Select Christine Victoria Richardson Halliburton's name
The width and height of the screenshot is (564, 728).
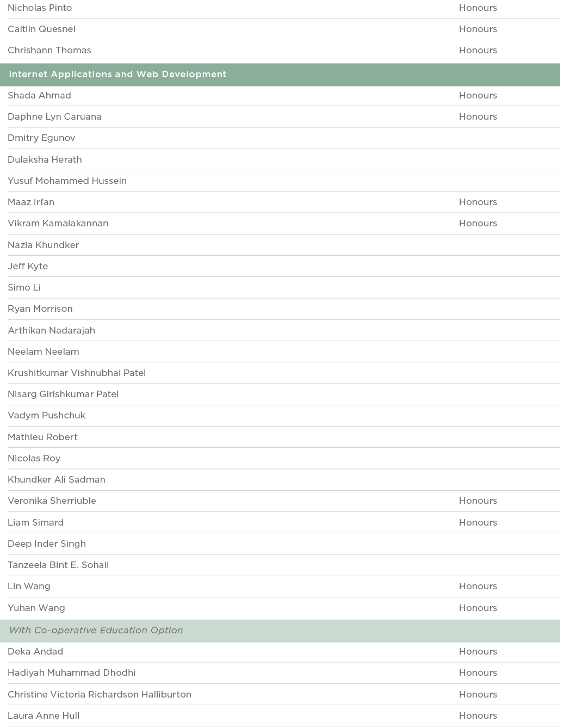click(x=100, y=695)
